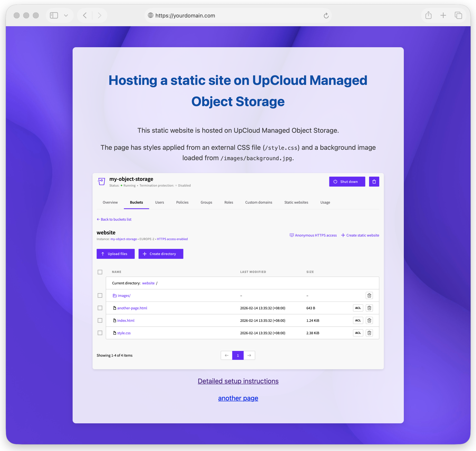476x451 pixels.
Task: Delete the images/ directory via trash icon
Action: pos(369,295)
